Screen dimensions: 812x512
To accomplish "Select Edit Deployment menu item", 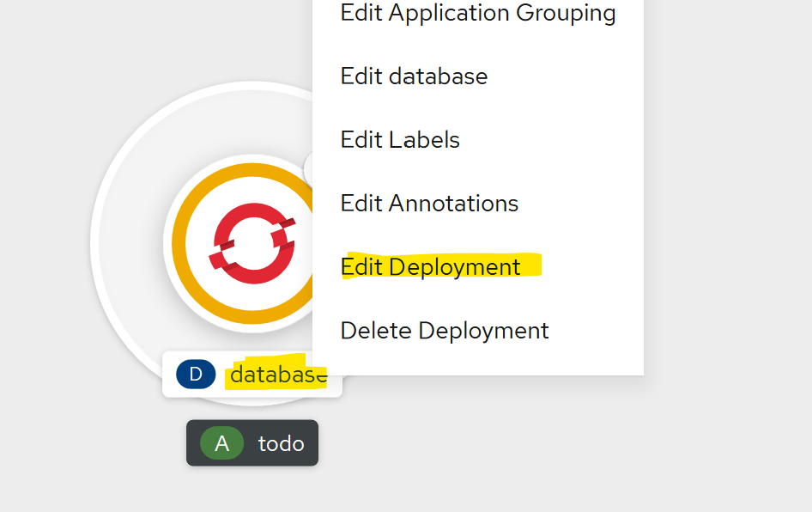I will coord(477,267).
